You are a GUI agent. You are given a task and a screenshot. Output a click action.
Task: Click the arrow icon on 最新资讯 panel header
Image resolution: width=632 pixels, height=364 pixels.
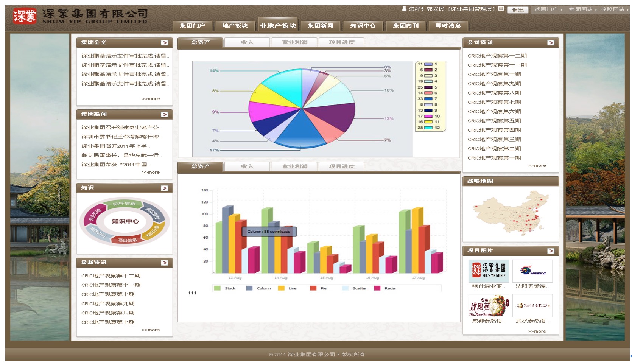pos(164,263)
